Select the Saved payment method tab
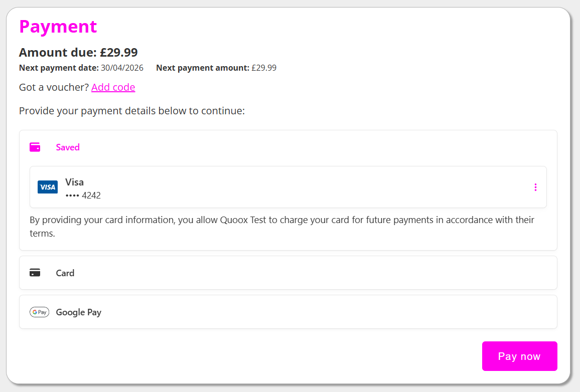 pyautogui.click(x=68, y=147)
